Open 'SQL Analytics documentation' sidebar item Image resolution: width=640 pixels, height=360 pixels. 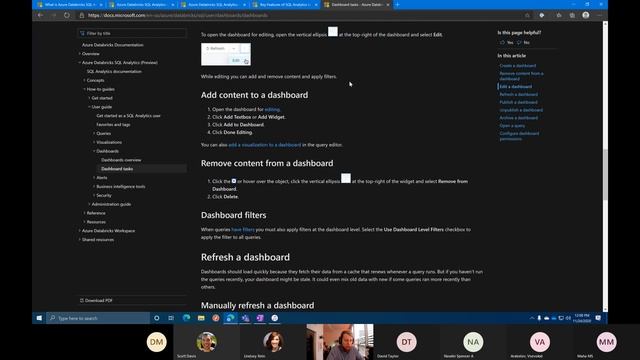pos(114,71)
